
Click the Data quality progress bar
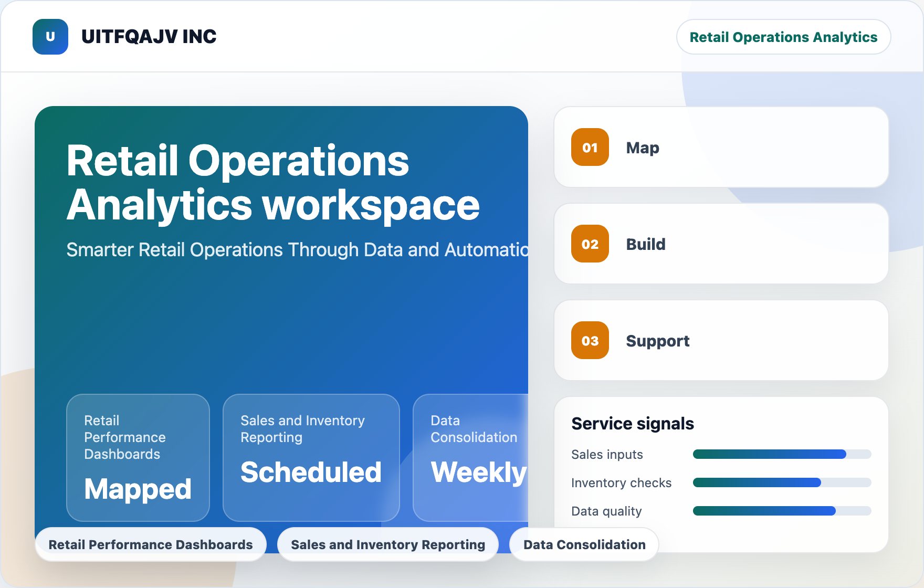(782, 511)
